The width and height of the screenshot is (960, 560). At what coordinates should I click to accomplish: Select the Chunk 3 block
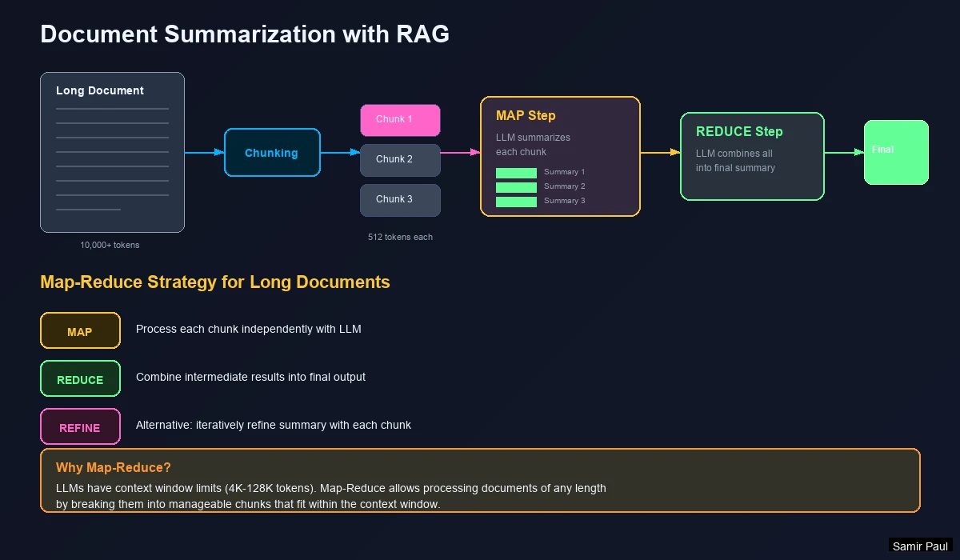click(400, 199)
